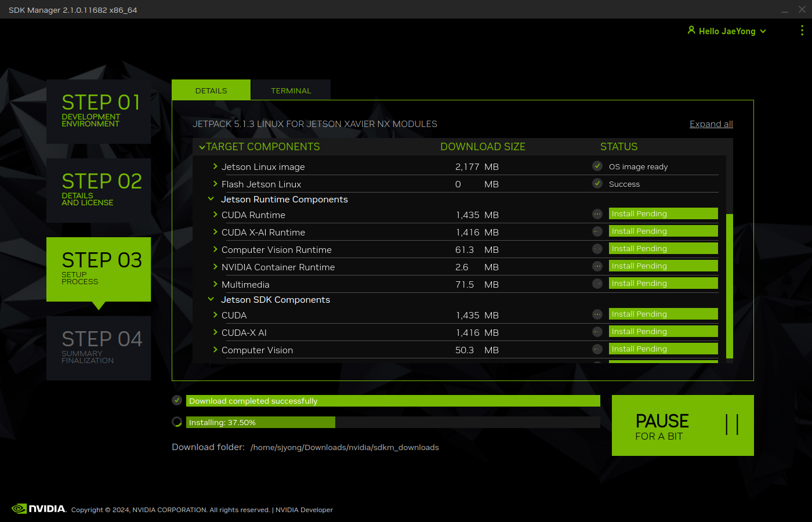Switch to the TERMINAL tab

(x=291, y=90)
